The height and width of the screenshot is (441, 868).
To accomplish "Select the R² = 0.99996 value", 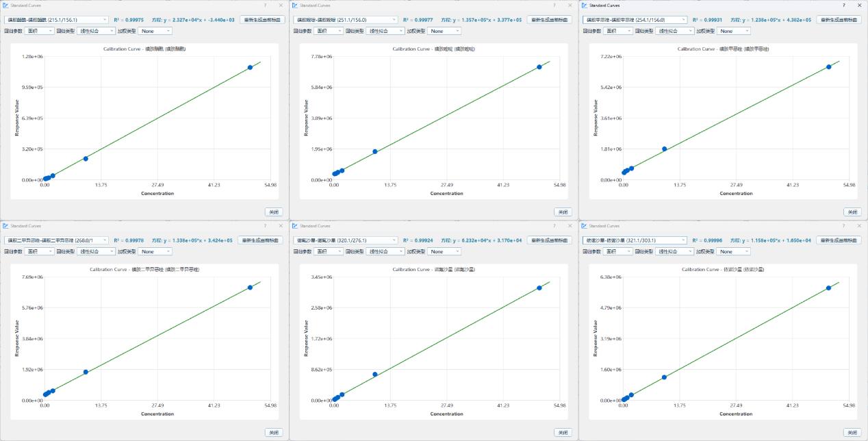I will pos(707,240).
